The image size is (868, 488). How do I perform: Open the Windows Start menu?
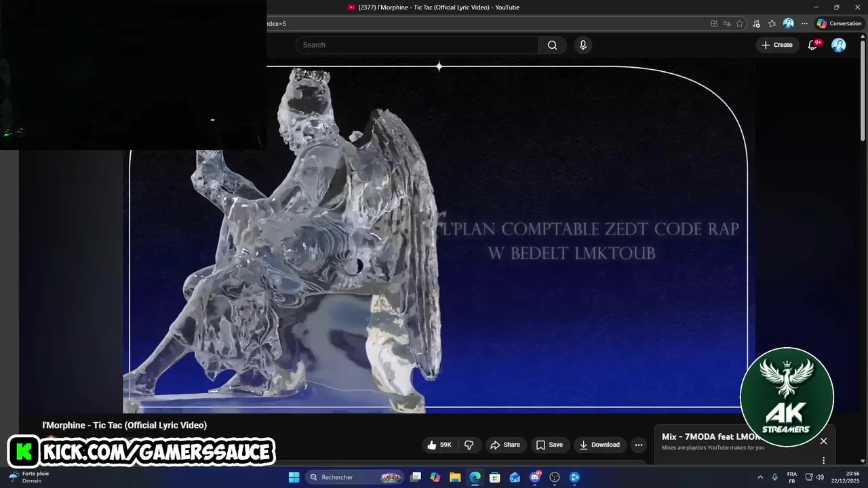click(x=294, y=477)
